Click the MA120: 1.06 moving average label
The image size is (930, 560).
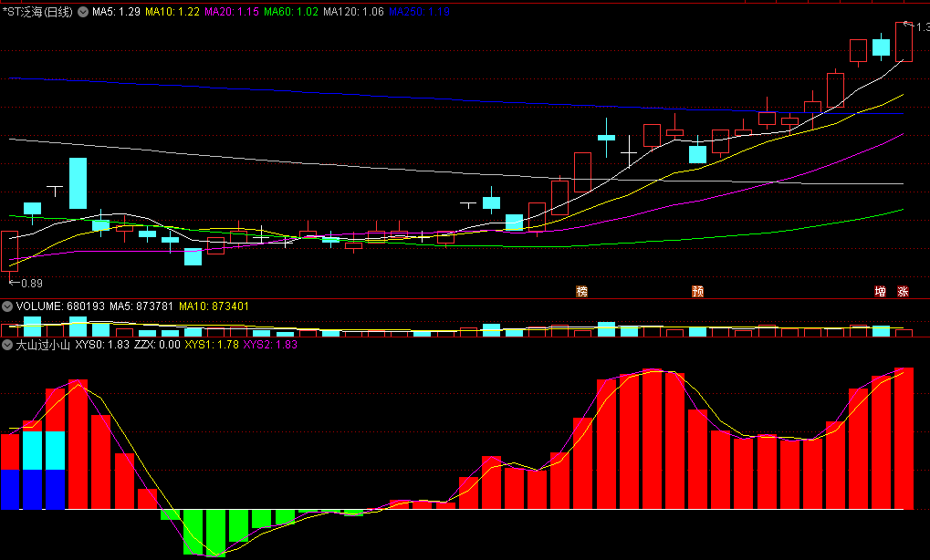pos(353,12)
